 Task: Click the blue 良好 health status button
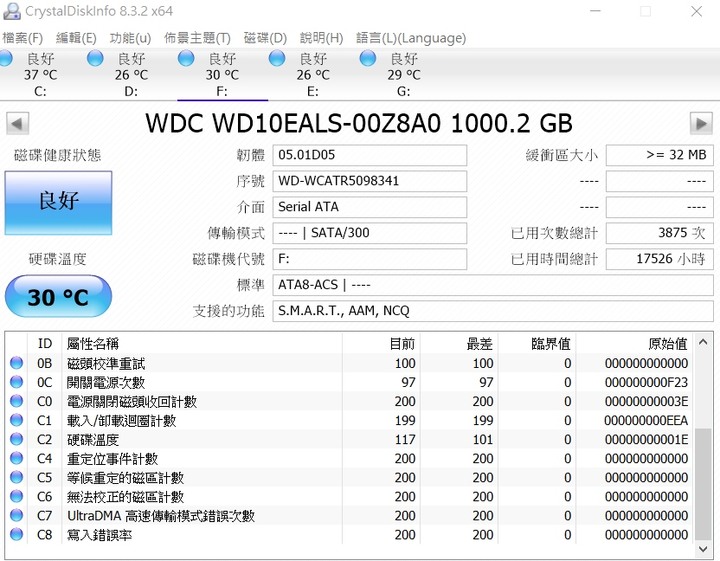coord(58,203)
